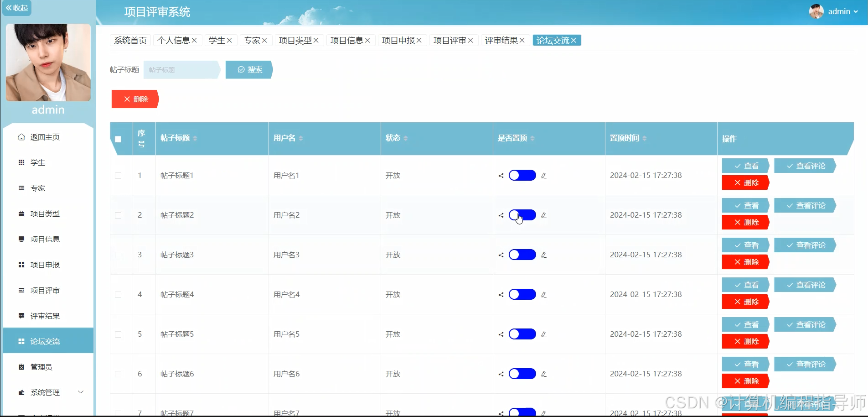Focus the 帖子标题 search input field
868x417 pixels.
click(181, 70)
